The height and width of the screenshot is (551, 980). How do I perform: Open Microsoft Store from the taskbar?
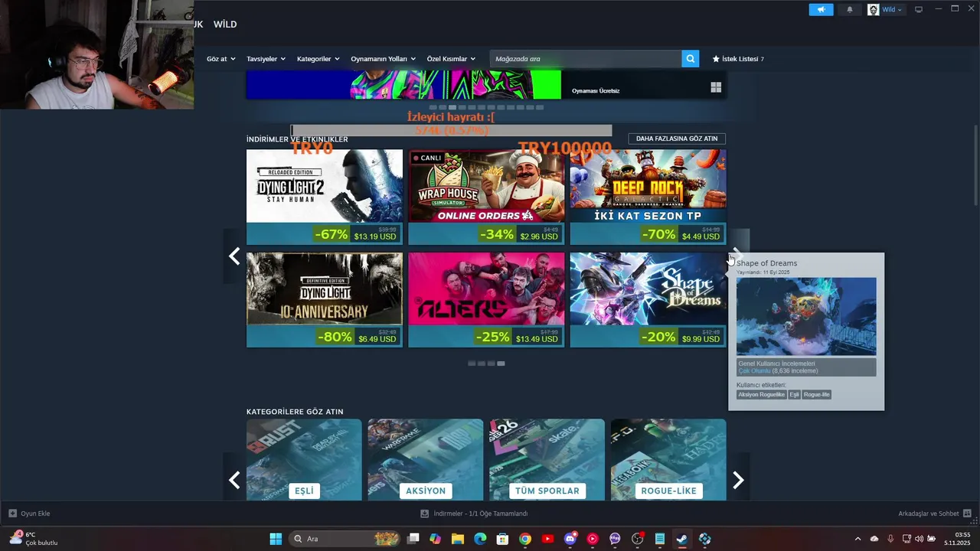503,539
